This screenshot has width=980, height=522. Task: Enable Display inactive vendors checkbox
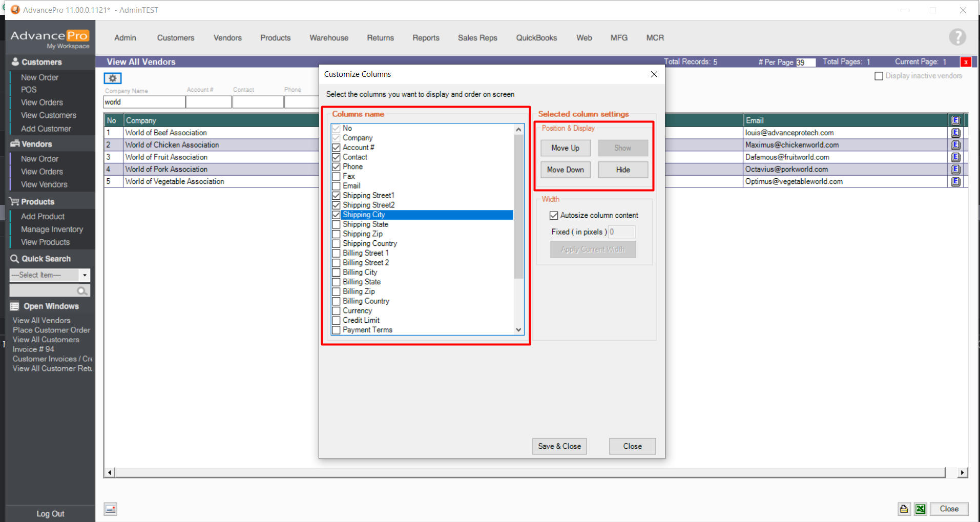[x=879, y=76]
